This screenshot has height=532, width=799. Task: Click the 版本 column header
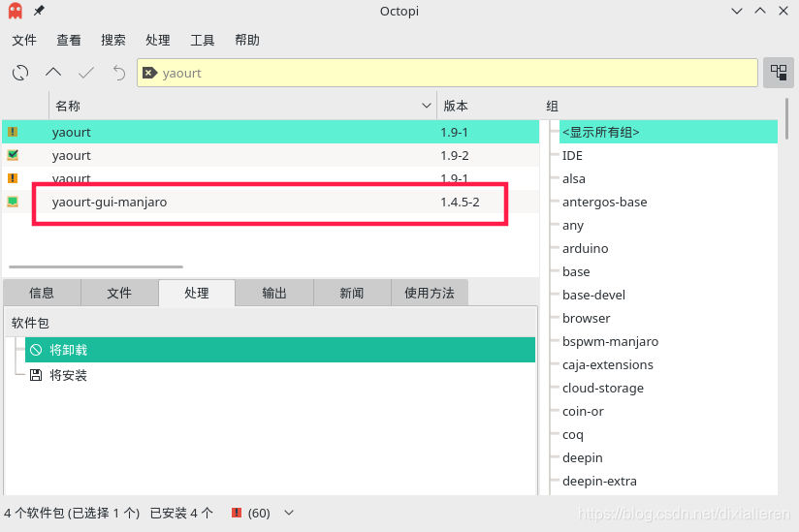[455, 106]
